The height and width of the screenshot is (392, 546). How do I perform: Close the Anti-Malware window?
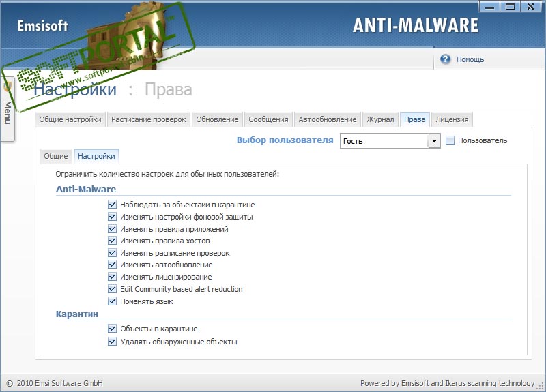point(531,6)
